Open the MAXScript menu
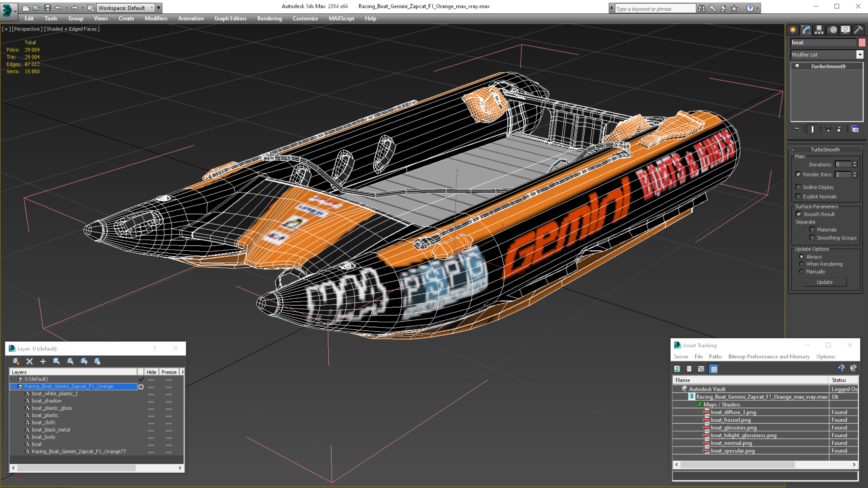 tap(341, 18)
